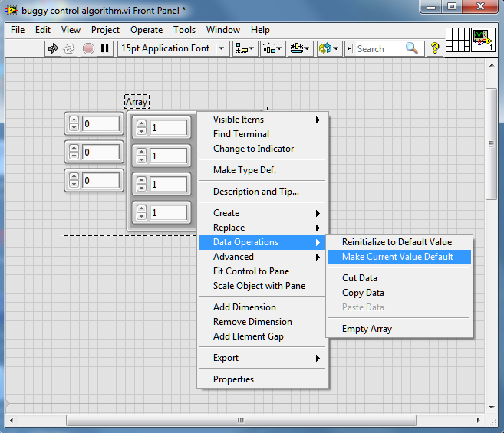
Task: Select Fit Control to Pane
Action: [x=264, y=271]
